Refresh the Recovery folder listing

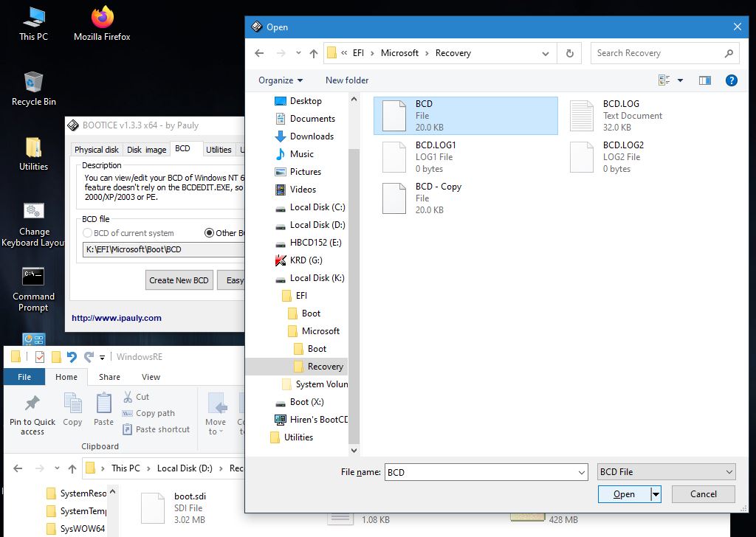click(x=569, y=53)
